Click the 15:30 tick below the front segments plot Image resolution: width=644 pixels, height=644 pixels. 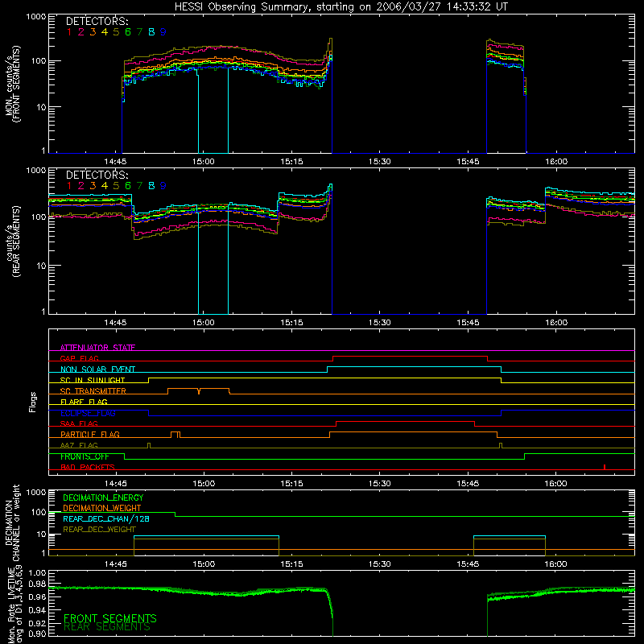click(379, 162)
